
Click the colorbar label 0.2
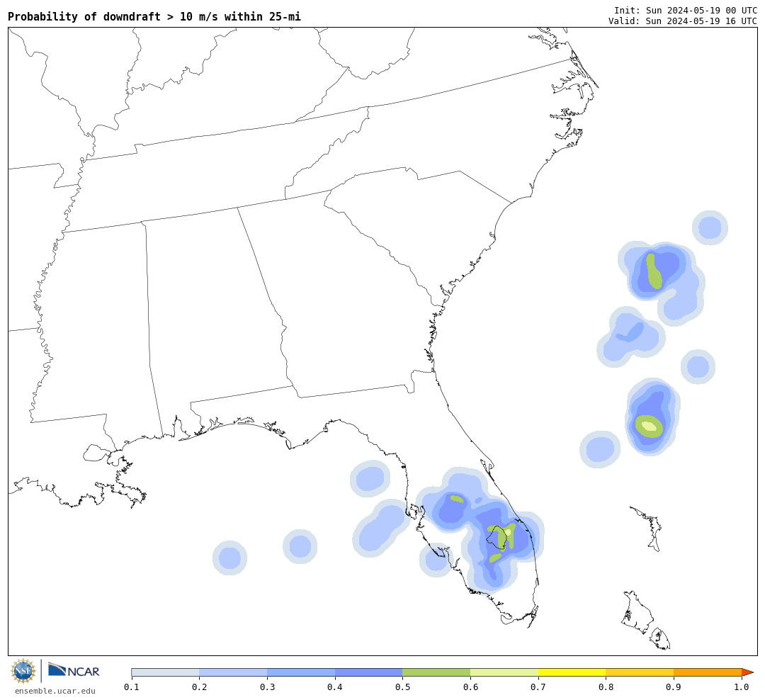coord(200,687)
